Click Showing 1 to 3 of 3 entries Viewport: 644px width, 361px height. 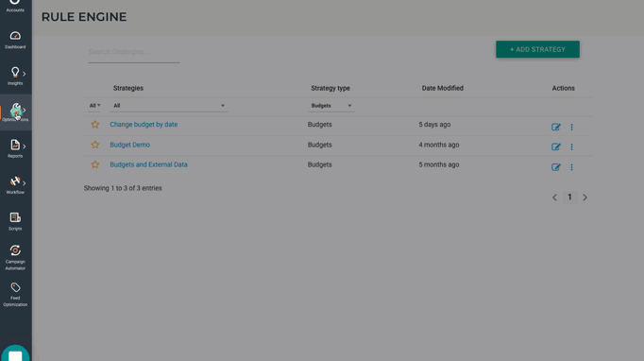pyautogui.click(x=123, y=188)
